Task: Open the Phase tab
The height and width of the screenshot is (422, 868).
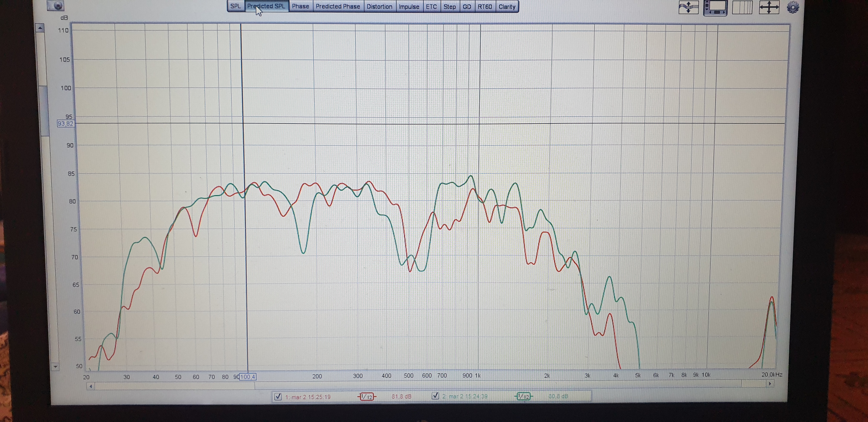Action: [301, 6]
